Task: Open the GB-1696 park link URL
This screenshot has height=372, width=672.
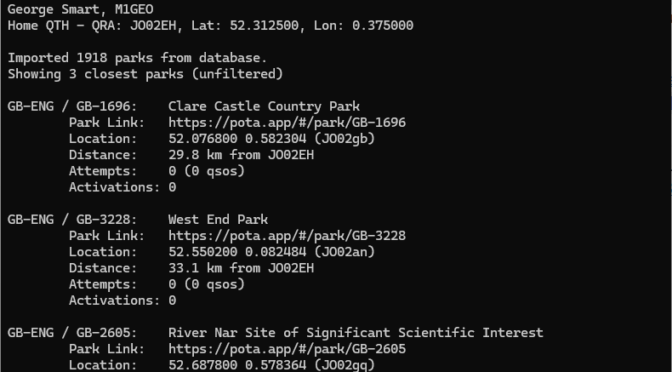Action: point(287,123)
